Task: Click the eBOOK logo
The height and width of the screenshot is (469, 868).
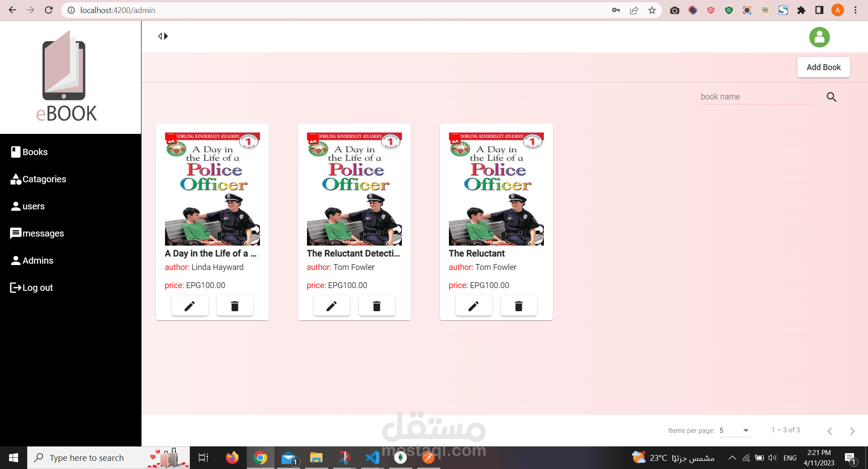Action: click(x=66, y=76)
